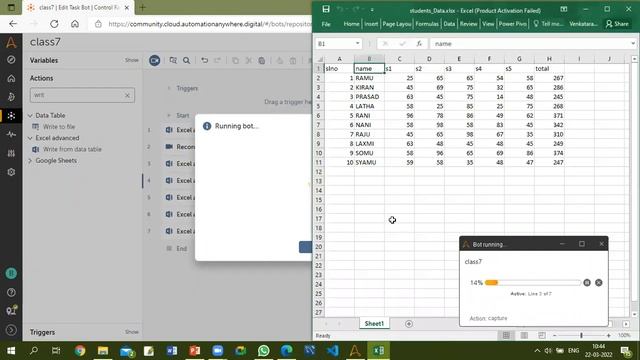Expand the Google Sheets actions group

point(30,161)
